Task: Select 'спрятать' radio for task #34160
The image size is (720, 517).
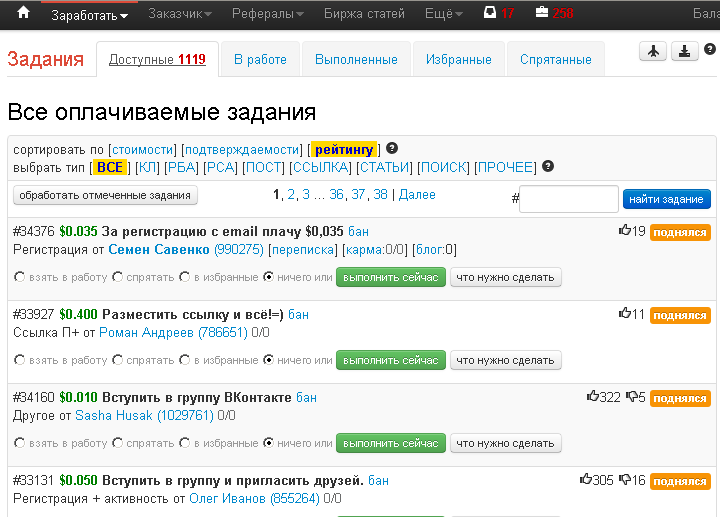Action: (118, 443)
